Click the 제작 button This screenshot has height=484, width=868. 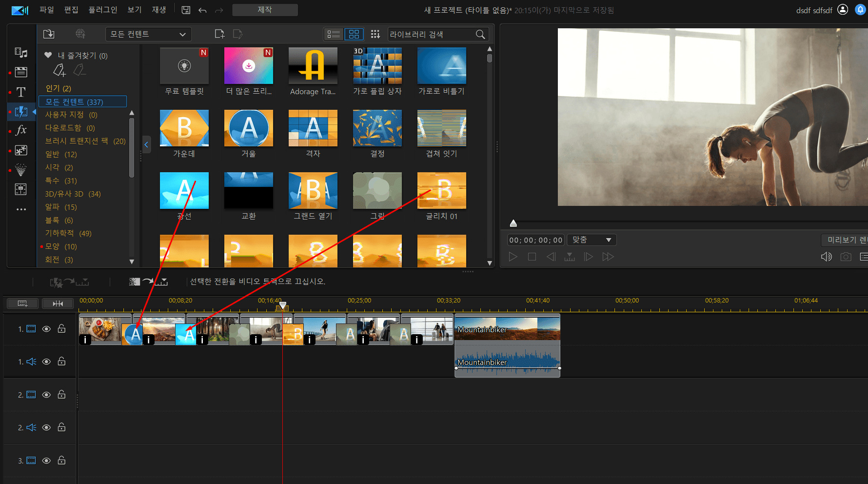[265, 10]
